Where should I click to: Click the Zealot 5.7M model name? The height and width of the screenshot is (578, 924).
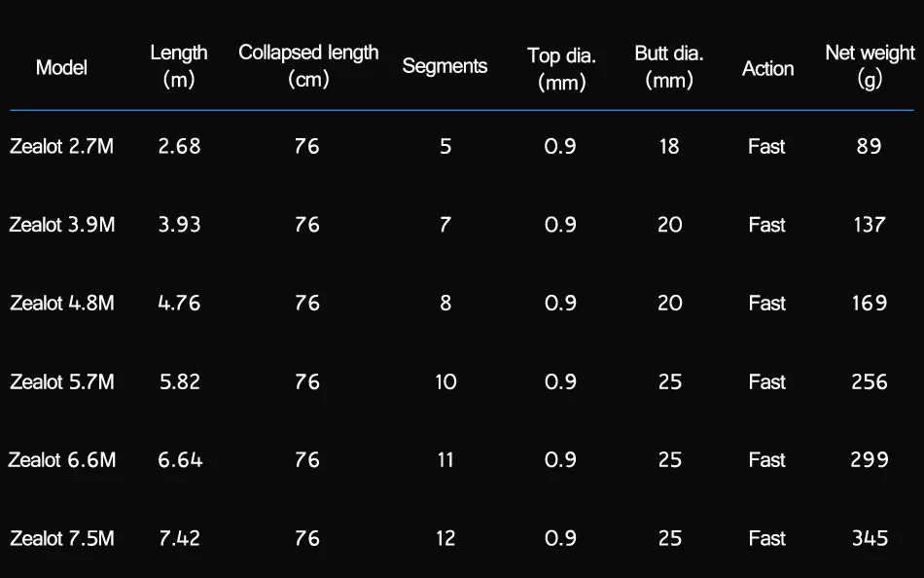(x=62, y=381)
